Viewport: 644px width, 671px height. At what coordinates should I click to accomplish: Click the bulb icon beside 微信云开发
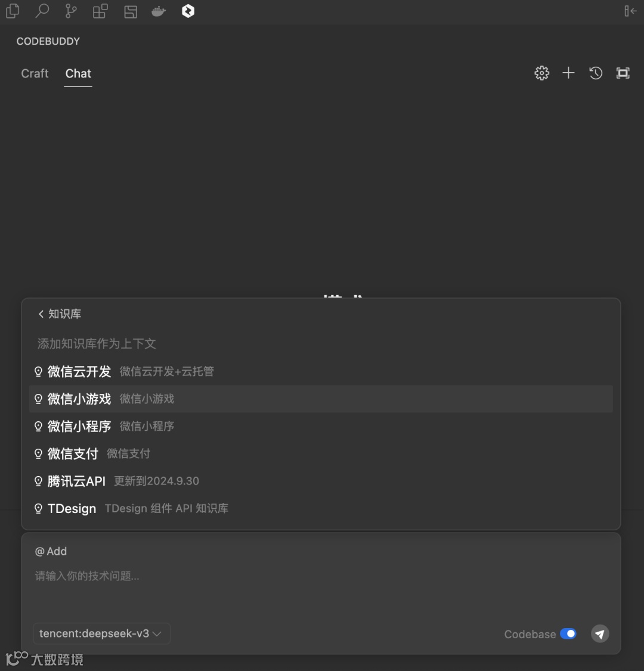click(x=38, y=371)
